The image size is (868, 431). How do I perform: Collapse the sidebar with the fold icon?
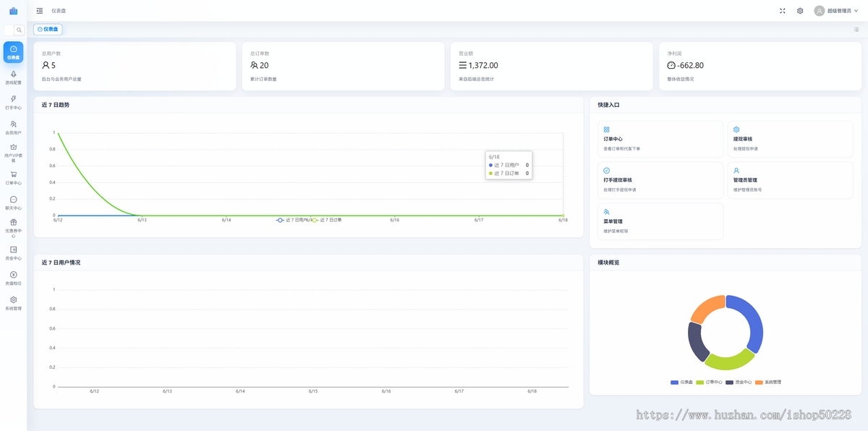point(39,11)
